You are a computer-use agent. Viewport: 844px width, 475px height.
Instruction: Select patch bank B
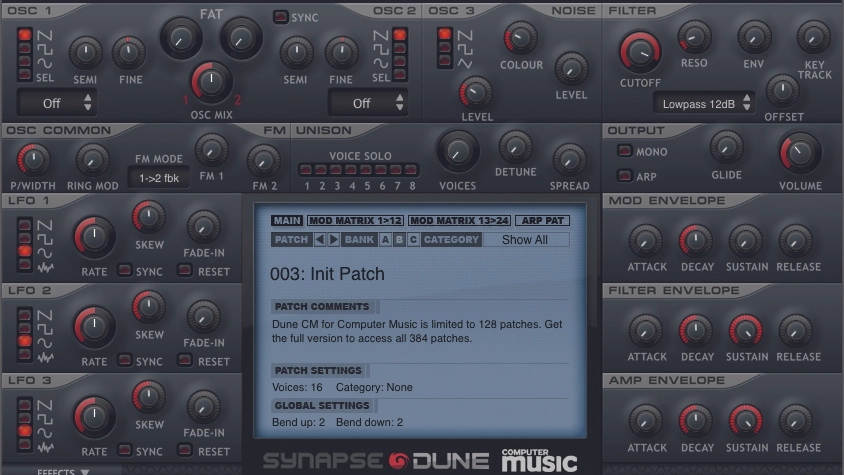pyautogui.click(x=399, y=240)
